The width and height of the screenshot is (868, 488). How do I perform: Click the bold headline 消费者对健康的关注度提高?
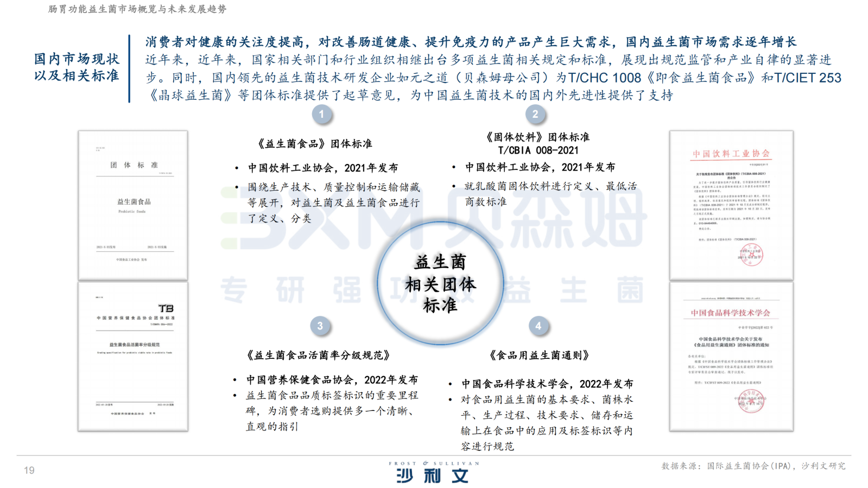point(470,42)
